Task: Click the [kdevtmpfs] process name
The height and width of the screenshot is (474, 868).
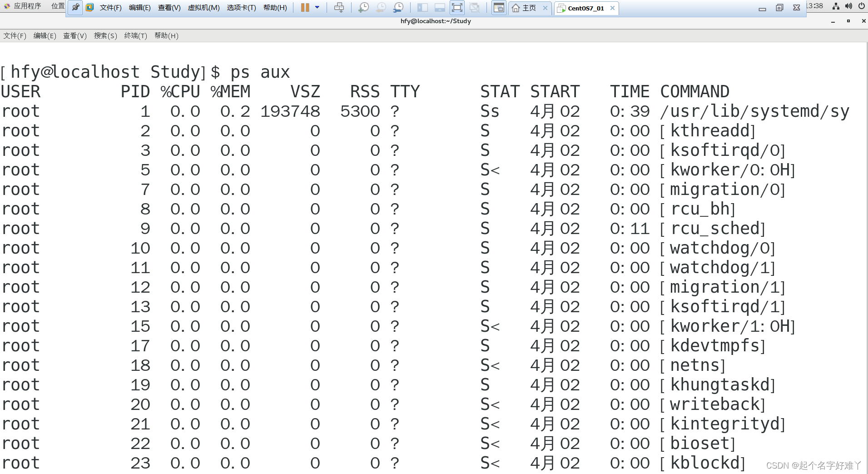Action: point(713,346)
